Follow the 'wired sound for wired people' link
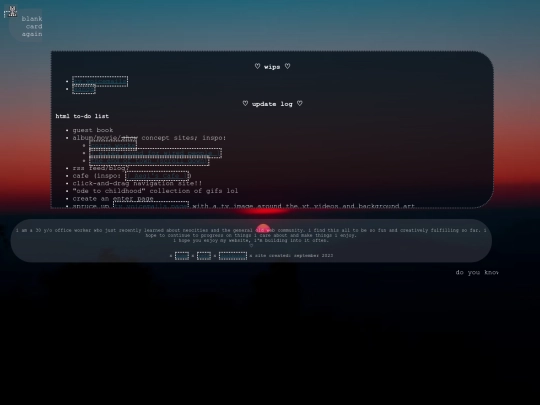The width and height of the screenshot is (540, 405). (155, 153)
